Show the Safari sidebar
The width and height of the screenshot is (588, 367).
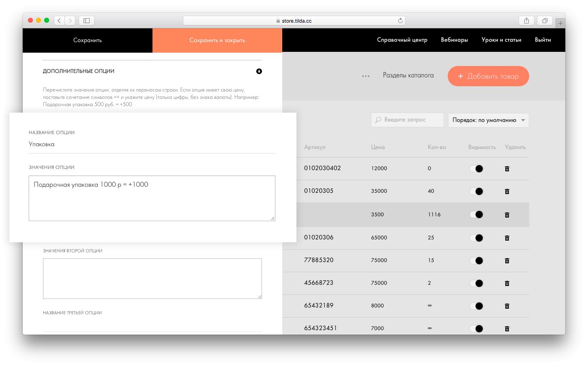[x=86, y=20]
